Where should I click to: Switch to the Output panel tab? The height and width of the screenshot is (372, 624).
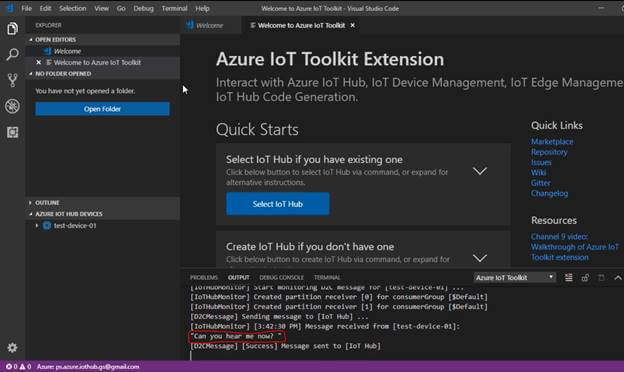[x=238, y=278]
